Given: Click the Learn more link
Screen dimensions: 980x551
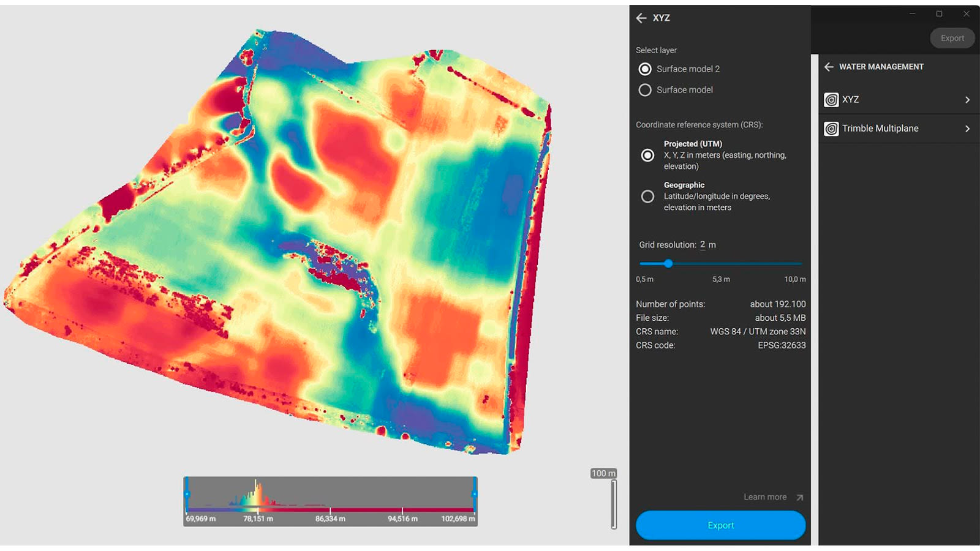Looking at the screenshot, I should pyautogui.click(x=765, y=497).
